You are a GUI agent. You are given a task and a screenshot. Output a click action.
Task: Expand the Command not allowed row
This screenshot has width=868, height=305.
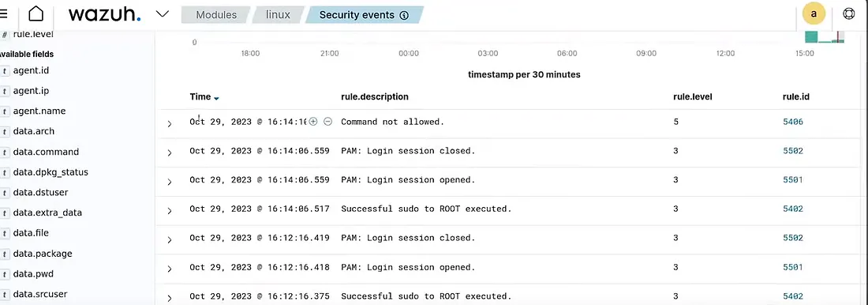click(170, 124)
